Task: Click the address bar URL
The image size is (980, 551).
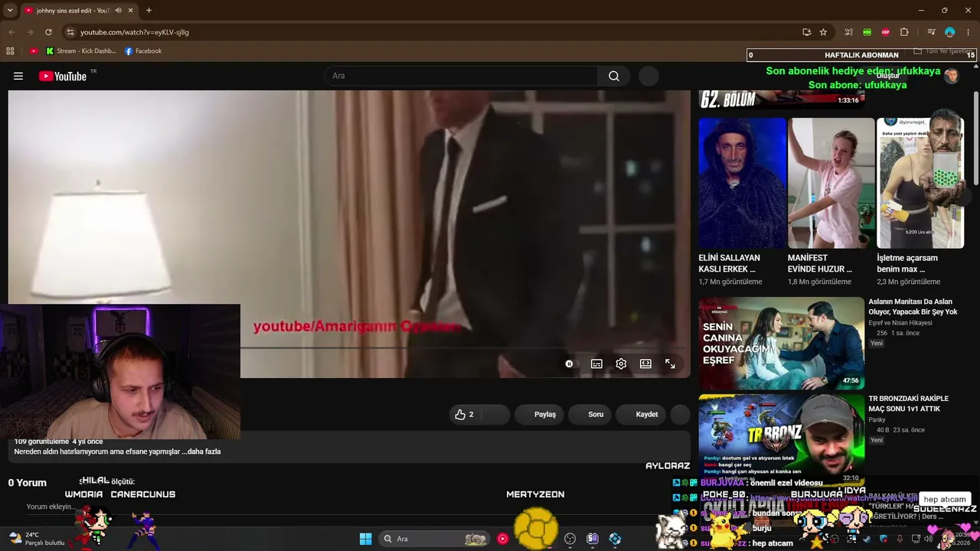Action: coord(135,32)
